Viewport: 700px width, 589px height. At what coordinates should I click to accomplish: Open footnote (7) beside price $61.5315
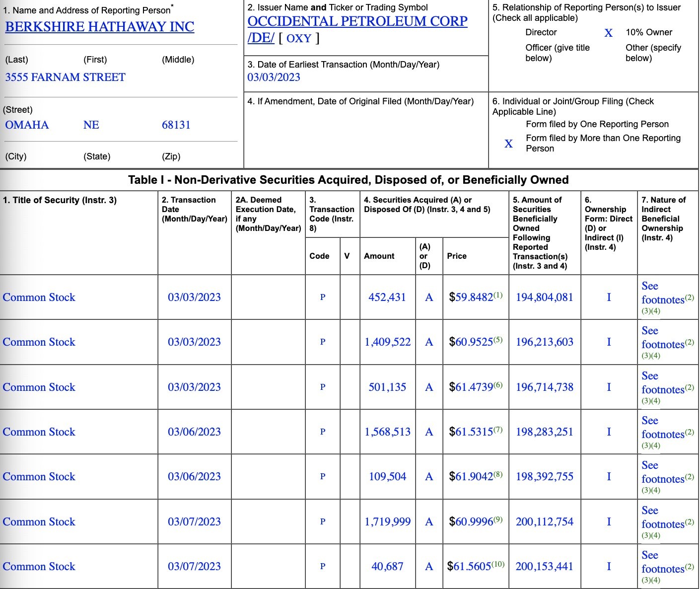click(x=498, y=430)
